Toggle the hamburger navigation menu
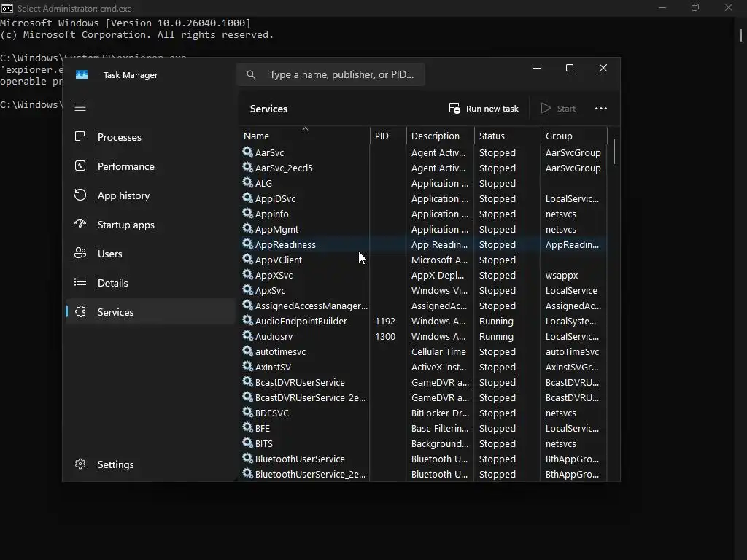 point(80,107)
